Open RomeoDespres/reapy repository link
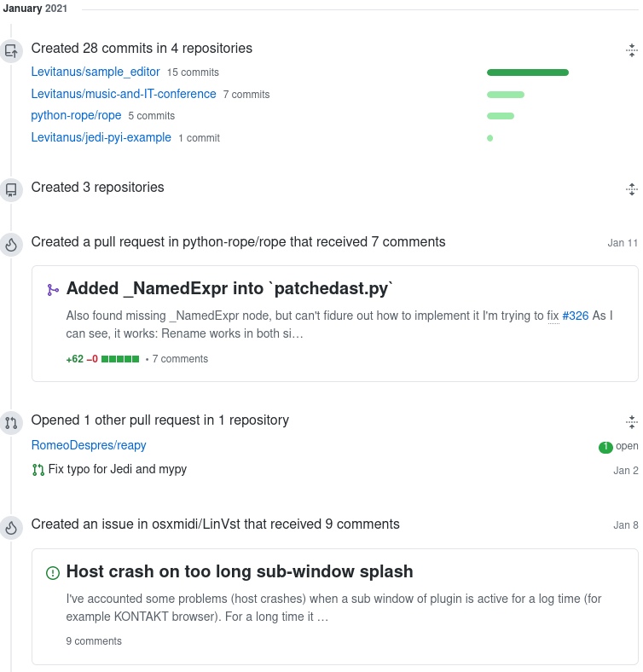 89,445
